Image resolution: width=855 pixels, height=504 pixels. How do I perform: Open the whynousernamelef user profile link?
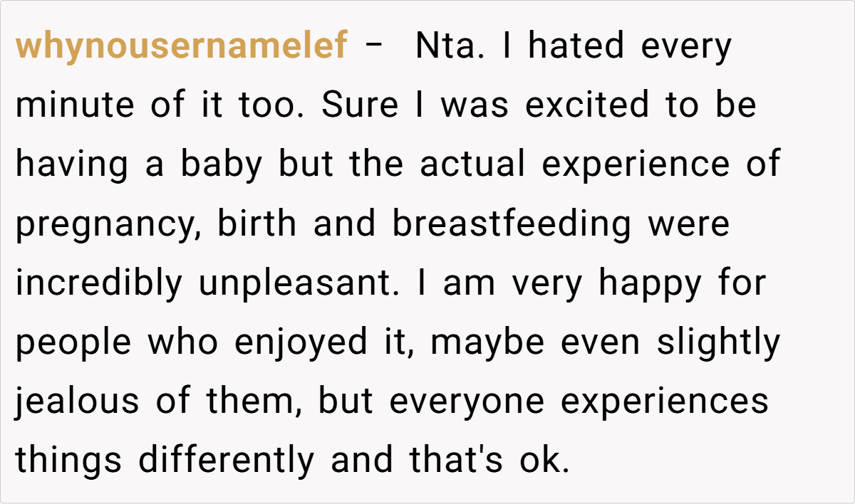(182, 47)
